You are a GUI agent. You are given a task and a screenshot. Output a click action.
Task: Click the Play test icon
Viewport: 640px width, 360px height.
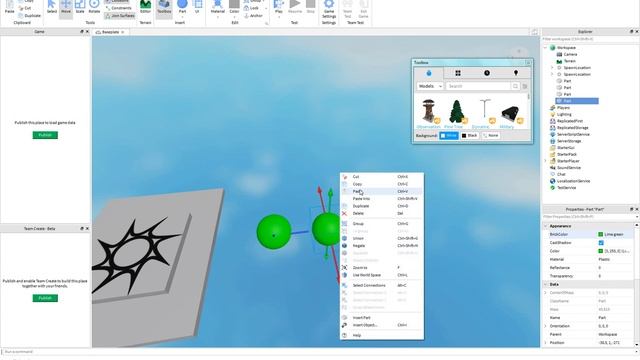click(279, 5)
